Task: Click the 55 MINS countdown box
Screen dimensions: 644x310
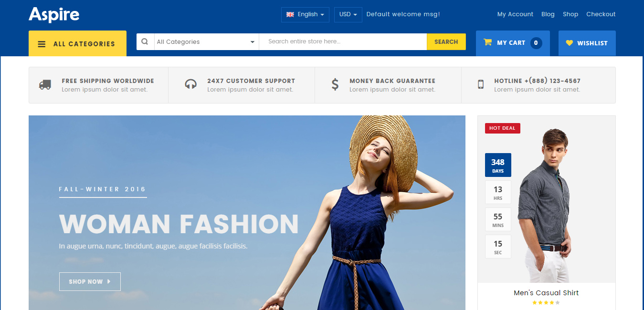Action: point(498,219)
